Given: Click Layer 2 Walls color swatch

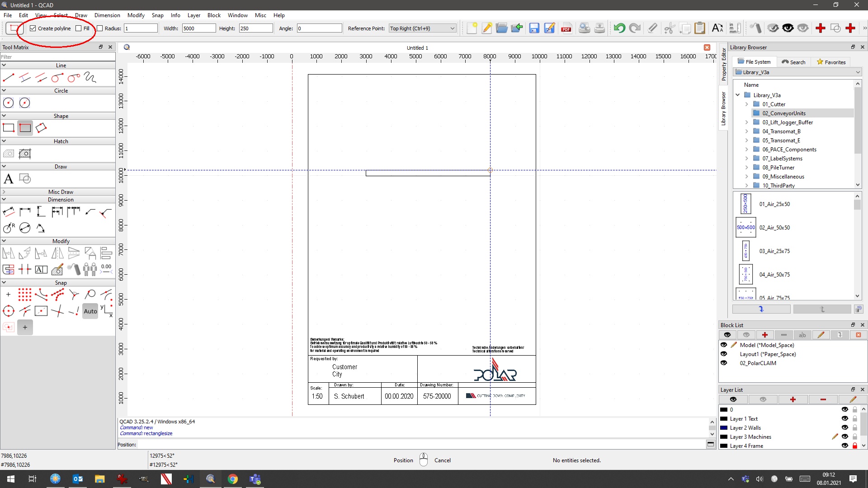Looking at the screenshot, I should (x=724, y=427).
